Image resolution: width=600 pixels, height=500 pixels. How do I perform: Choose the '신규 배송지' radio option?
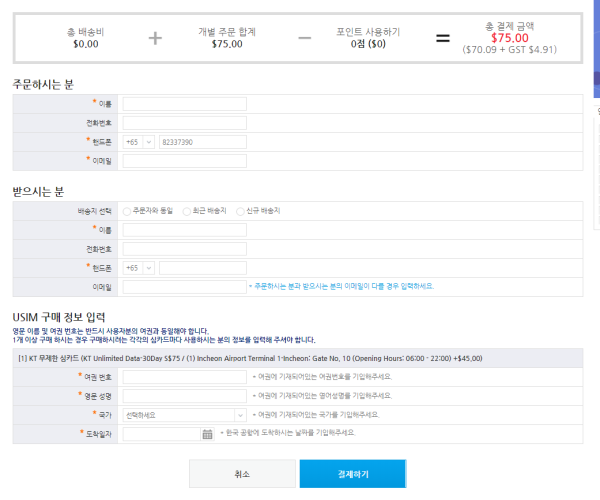point(240,211)
